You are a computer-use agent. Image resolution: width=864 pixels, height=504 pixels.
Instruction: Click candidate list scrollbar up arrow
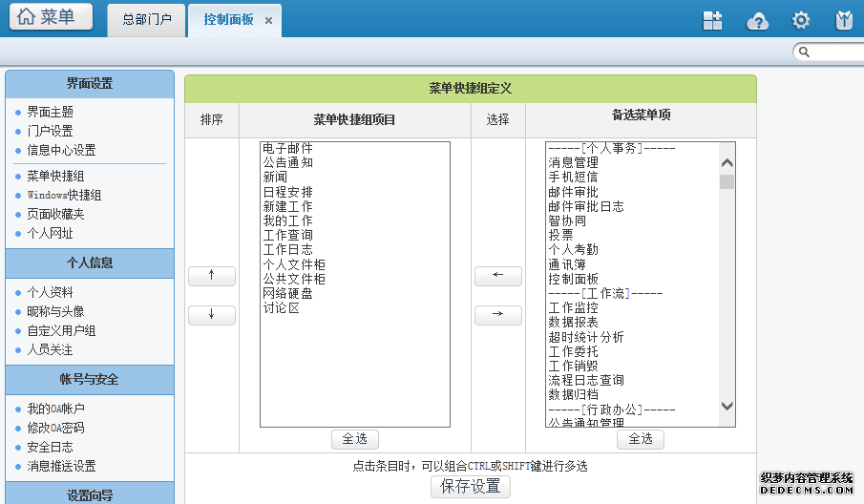tap(727, 163)
